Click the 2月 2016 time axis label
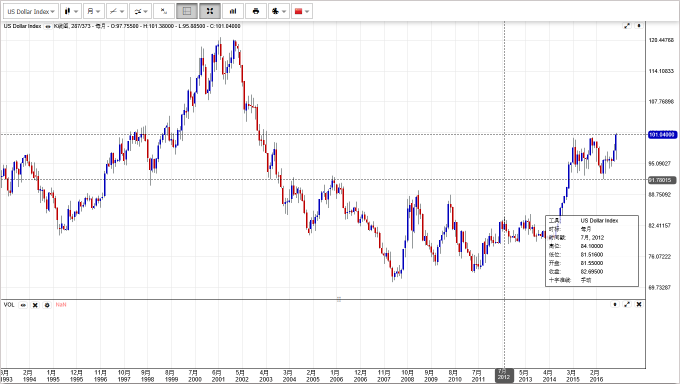This screenshot has height=384, width=680. click(596, 376)
